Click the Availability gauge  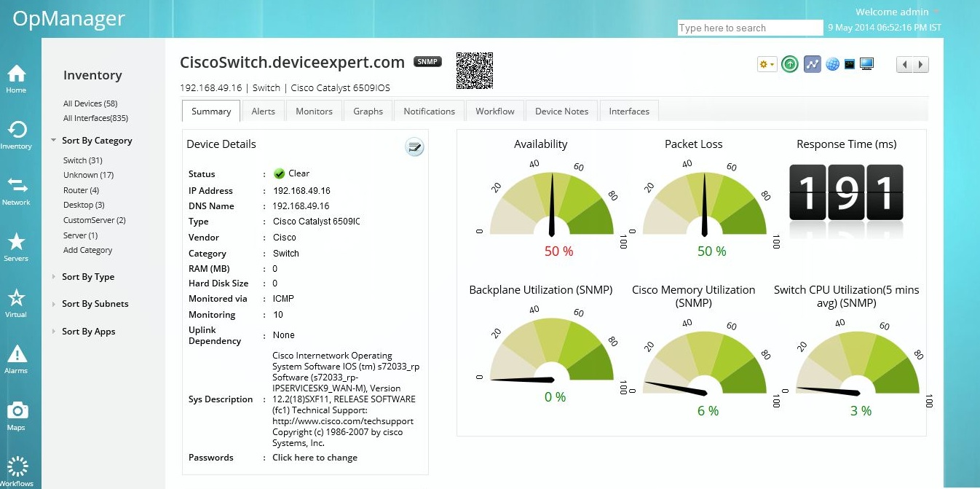pyautogui.click(x=551, y=204)
